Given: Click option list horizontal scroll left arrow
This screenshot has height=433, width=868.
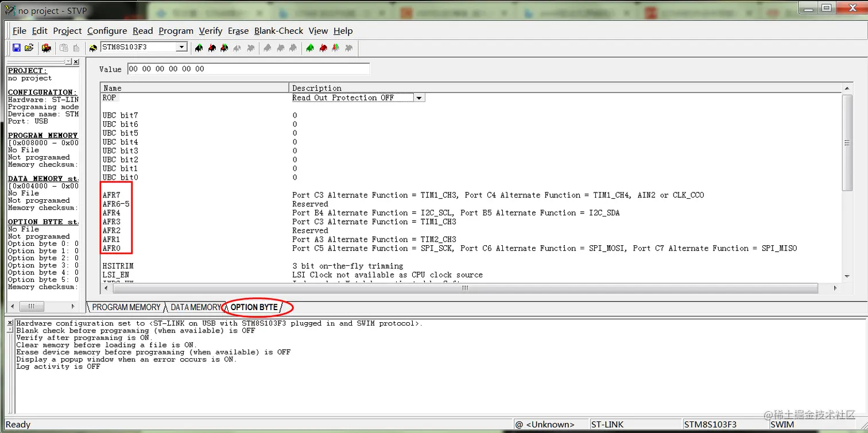Looking at the screenshot, I should (x=106, y=288).
